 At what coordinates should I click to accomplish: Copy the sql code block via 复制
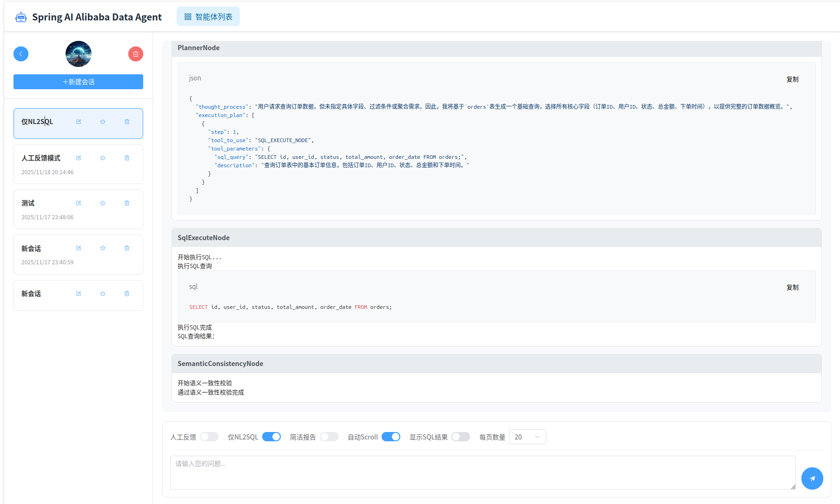point(792,288)
